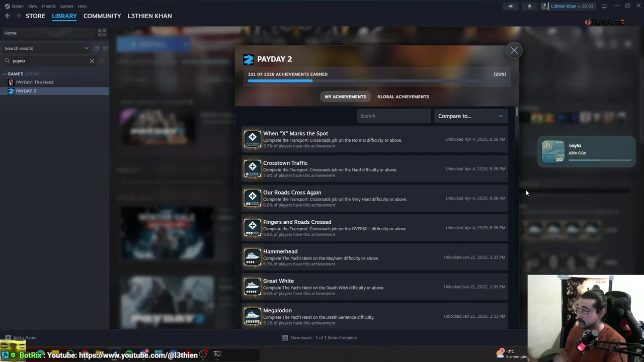Screen dimensions: 644x362
Task: Click the recent activity clock filter icon
Action: (x=97, y=48)
